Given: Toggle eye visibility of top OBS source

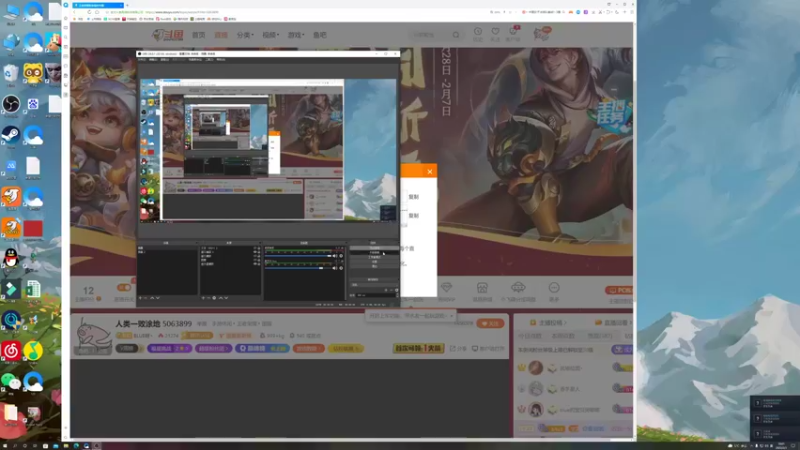Looking at the screenshot, I should click(255, 248).
